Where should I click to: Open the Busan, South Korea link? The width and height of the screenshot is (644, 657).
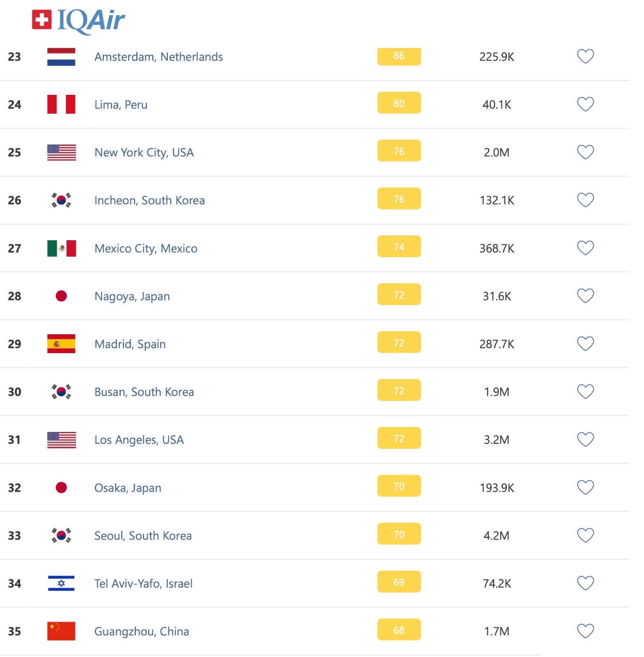click(x=144, y=392)
